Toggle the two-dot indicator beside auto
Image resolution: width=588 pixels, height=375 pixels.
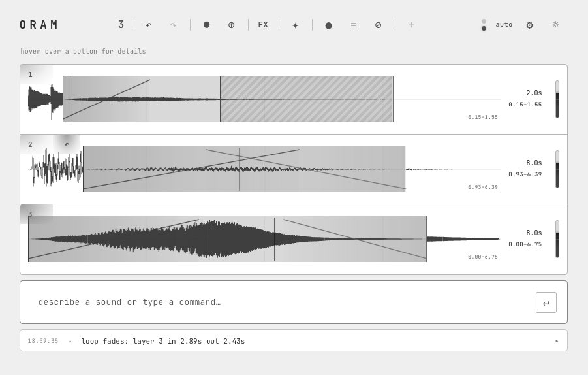click(x=484, y=25)
